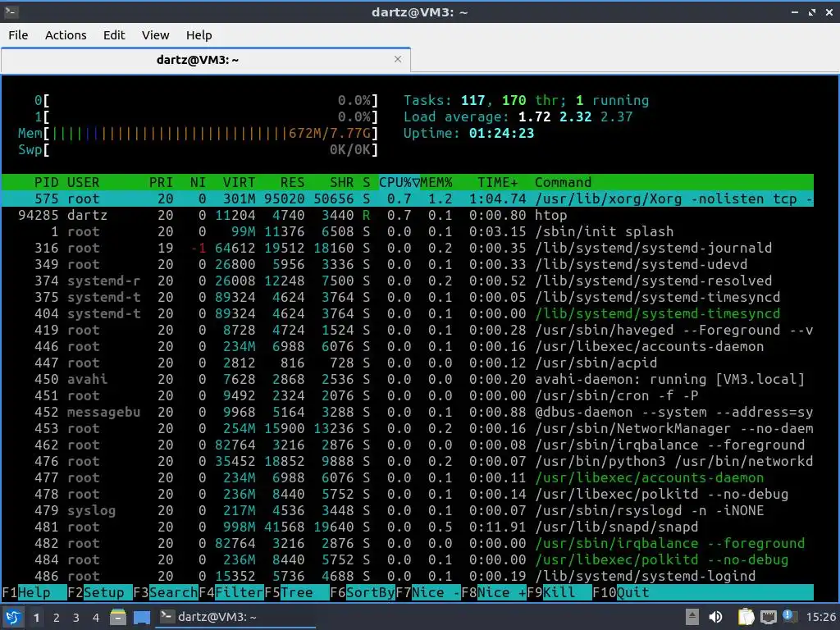
Task: Select the Xorg process row PID 575
Action: (407, 199)
